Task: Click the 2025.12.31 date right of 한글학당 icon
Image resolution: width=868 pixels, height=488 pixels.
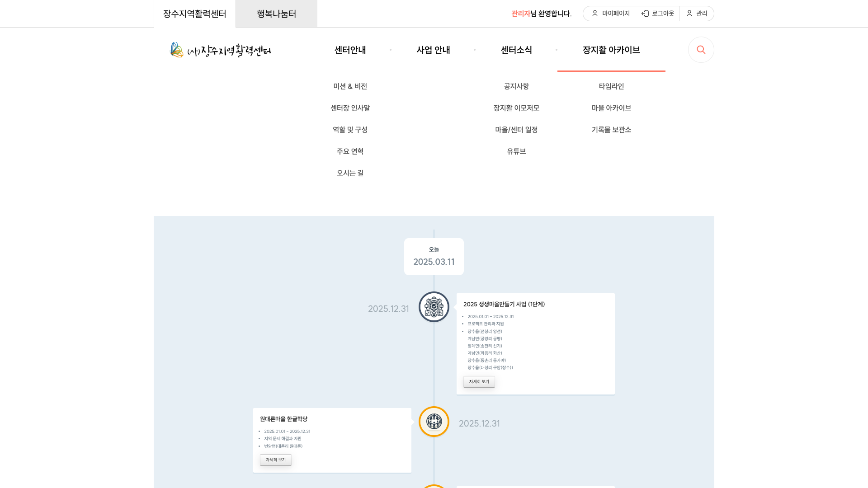Action: 479,423
